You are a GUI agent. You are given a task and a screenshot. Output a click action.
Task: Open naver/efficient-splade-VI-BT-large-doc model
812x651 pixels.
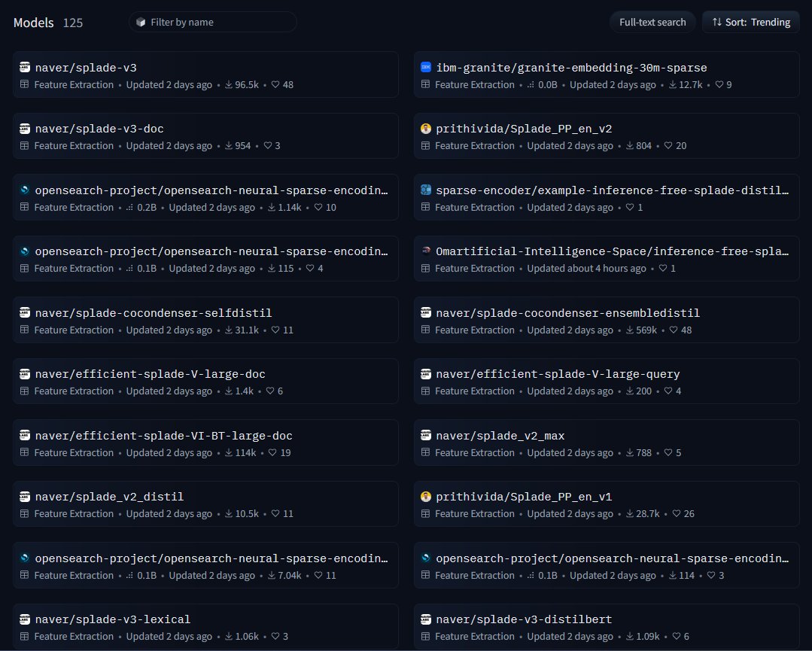click(x=205, y=443)
